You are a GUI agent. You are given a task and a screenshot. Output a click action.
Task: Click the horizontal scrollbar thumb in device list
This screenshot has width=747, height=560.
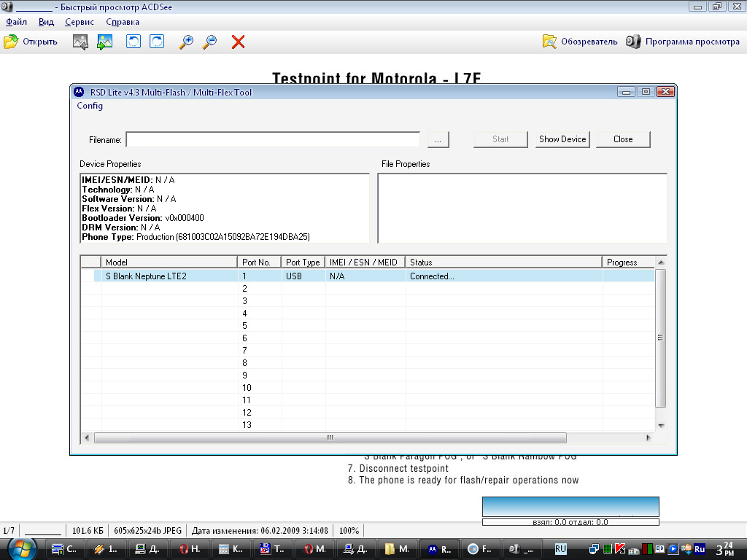point(330,437)
